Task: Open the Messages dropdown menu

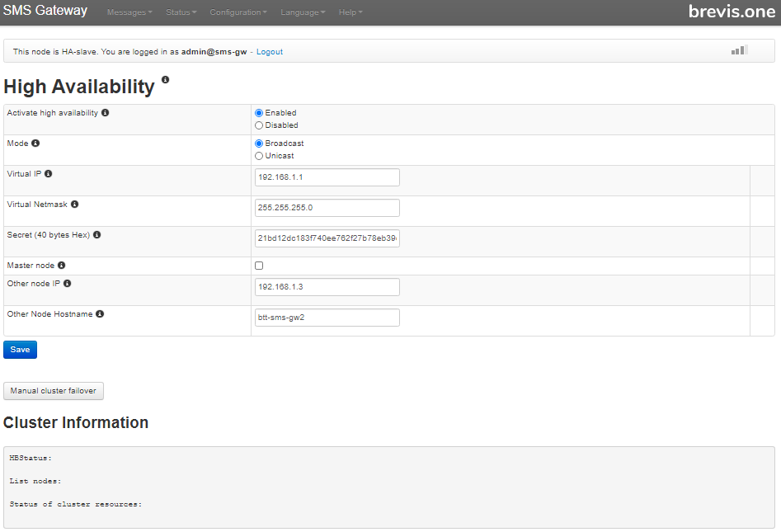Action: [x=129, y=12]
